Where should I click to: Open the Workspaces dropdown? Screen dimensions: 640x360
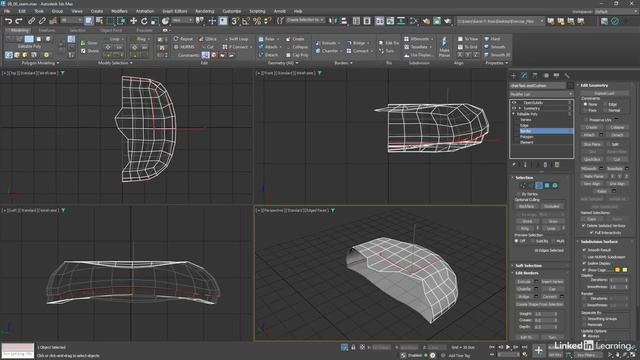[616, 11]
